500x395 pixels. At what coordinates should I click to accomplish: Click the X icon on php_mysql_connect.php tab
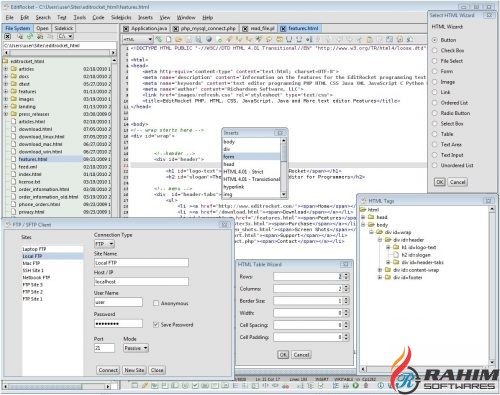[176, 29]
